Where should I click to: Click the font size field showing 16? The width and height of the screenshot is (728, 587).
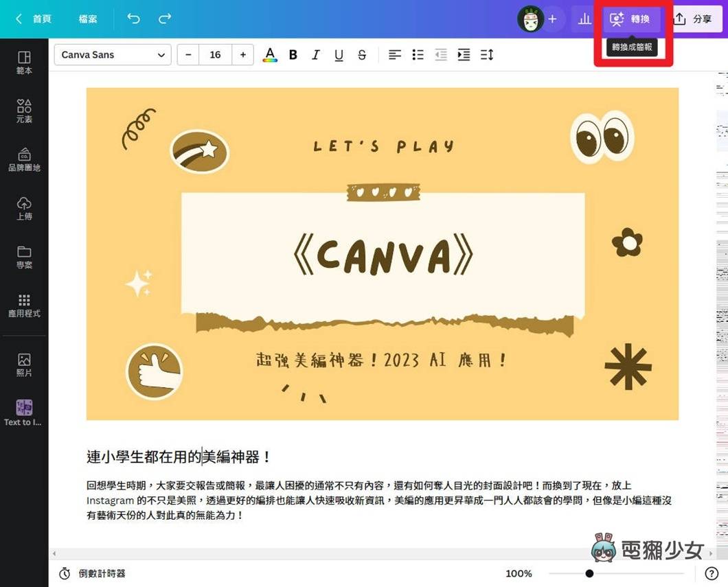pyautogui.click(x=216, y=55)
